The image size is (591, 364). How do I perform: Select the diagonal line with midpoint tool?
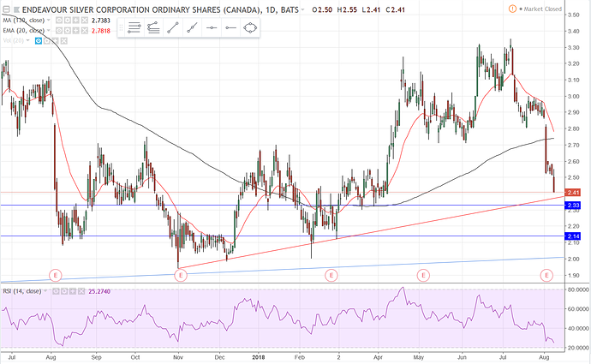point(192,28)
